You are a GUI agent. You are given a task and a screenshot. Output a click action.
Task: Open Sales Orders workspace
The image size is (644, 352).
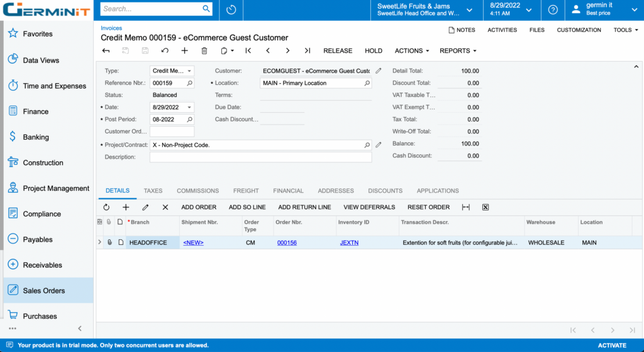point(48,290)
